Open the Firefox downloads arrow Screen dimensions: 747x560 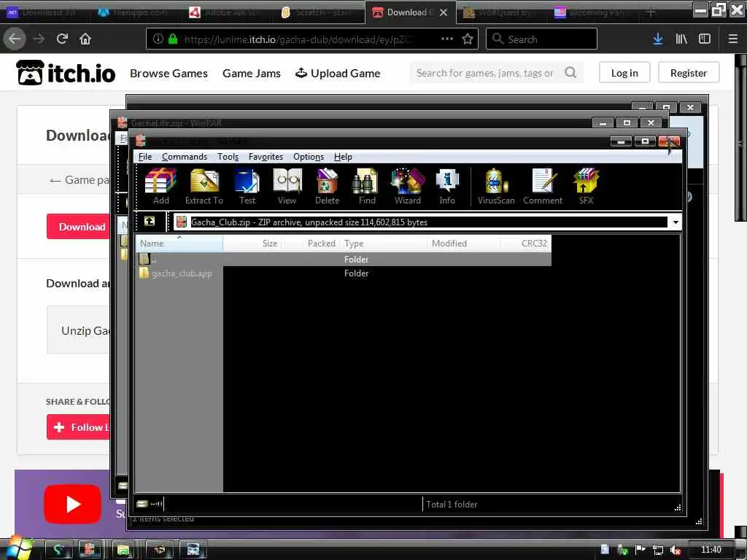pyautogui.click(x=658, y=39)
